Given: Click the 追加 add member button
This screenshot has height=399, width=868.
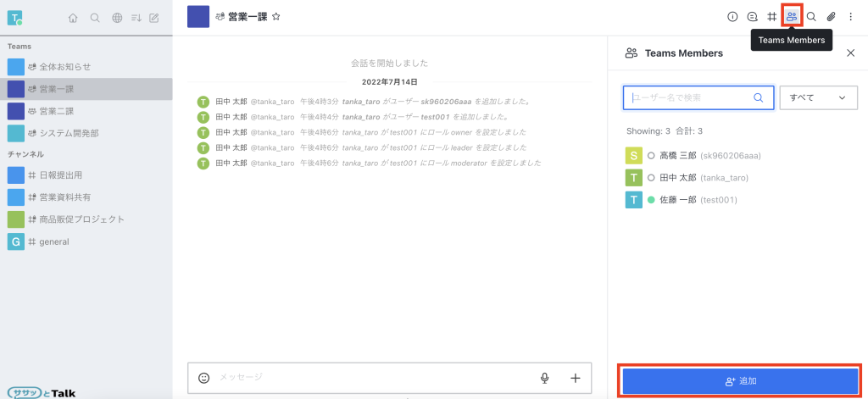Looking at the screenshot, I should click(740, 380).
